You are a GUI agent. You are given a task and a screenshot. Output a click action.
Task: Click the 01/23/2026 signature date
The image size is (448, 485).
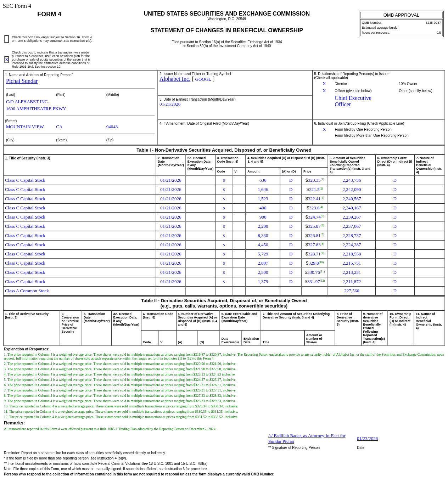pyautogui.click(x=367, y=439)
